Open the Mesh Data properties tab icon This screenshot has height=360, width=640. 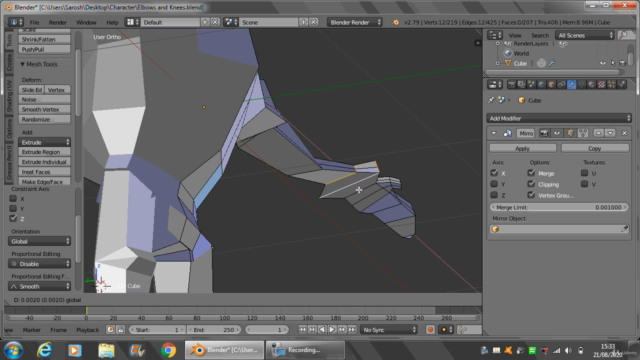pos(581,84)
